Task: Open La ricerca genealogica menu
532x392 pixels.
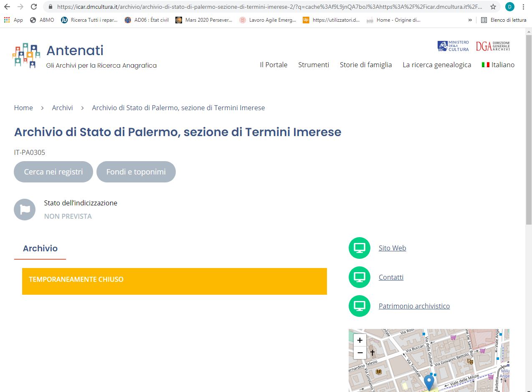Action: 437,65
